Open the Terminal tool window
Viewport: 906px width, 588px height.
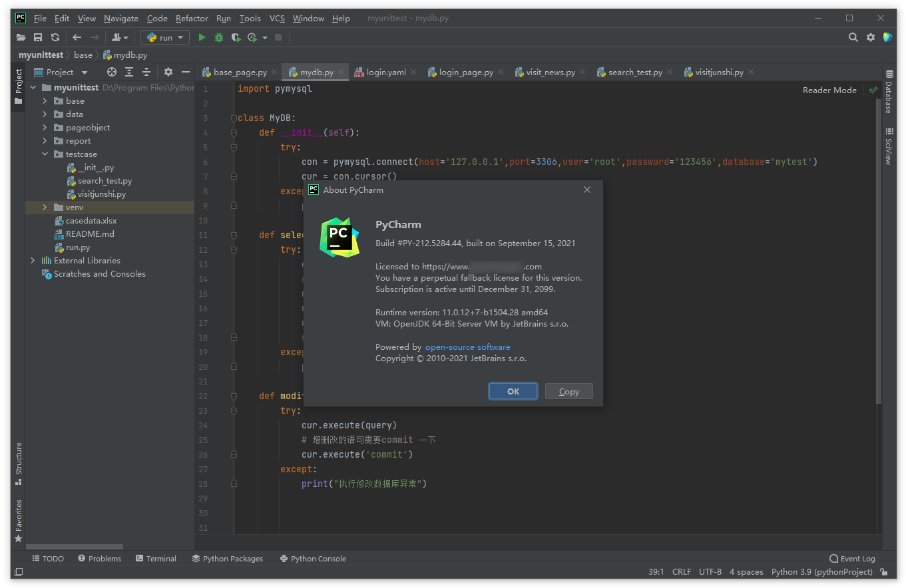pos(156,559)
